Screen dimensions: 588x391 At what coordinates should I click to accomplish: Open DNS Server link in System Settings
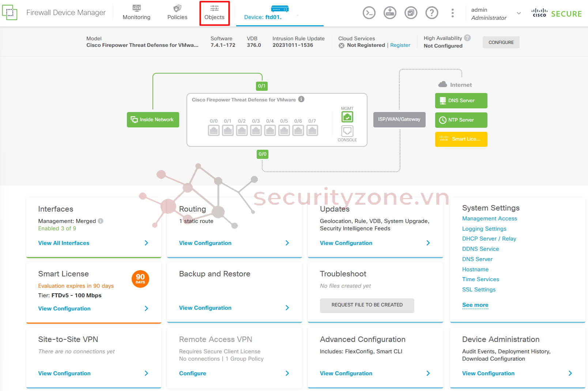(477, 259)
